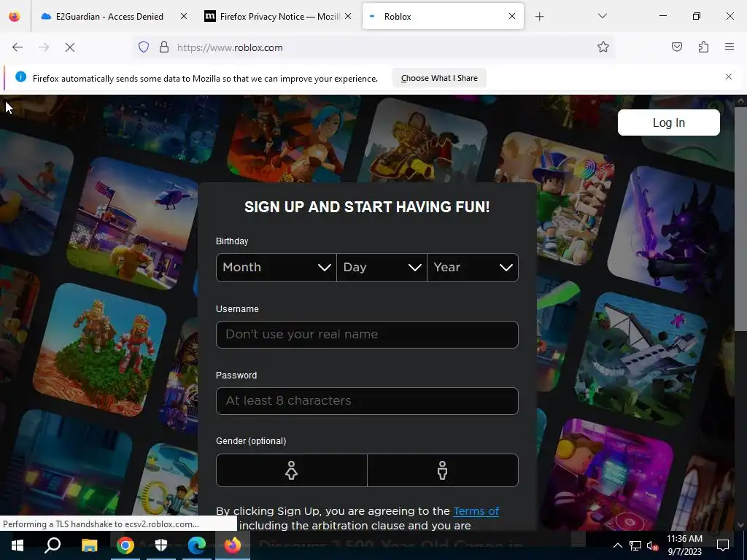Click the page vertical scrollbar thumb
This screenshot has height=560, width=747.
(740, 218)
